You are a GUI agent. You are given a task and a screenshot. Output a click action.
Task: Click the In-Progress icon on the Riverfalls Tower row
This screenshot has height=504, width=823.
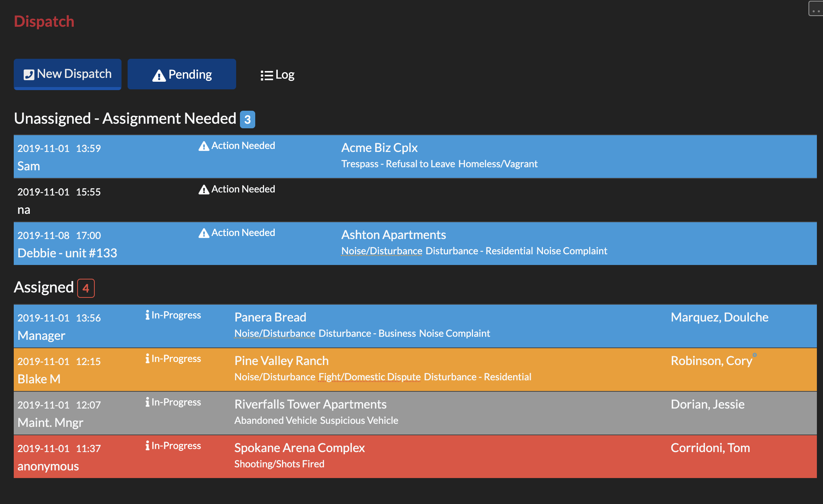click(x=147, y=402)
